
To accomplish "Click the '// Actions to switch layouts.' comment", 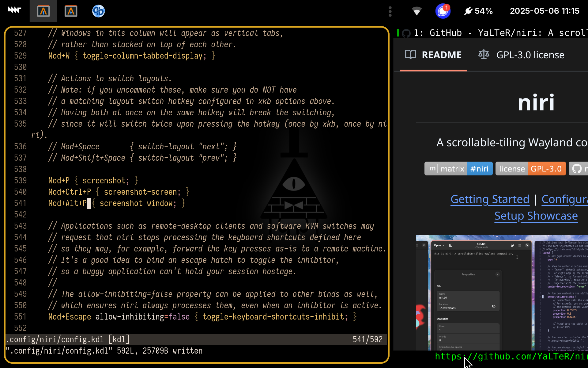I will [x=110, y=79].
